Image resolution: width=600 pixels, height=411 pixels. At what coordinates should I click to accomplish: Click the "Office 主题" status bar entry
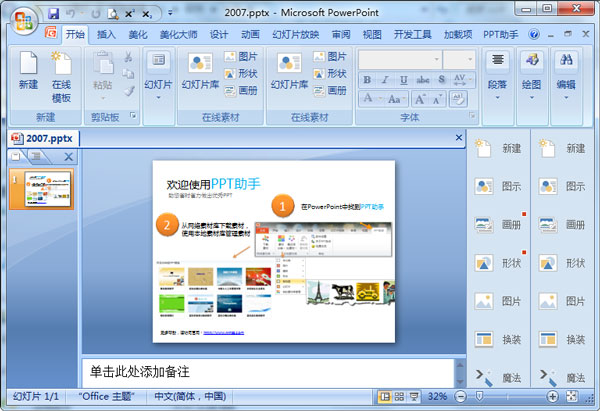click(106, 396)
